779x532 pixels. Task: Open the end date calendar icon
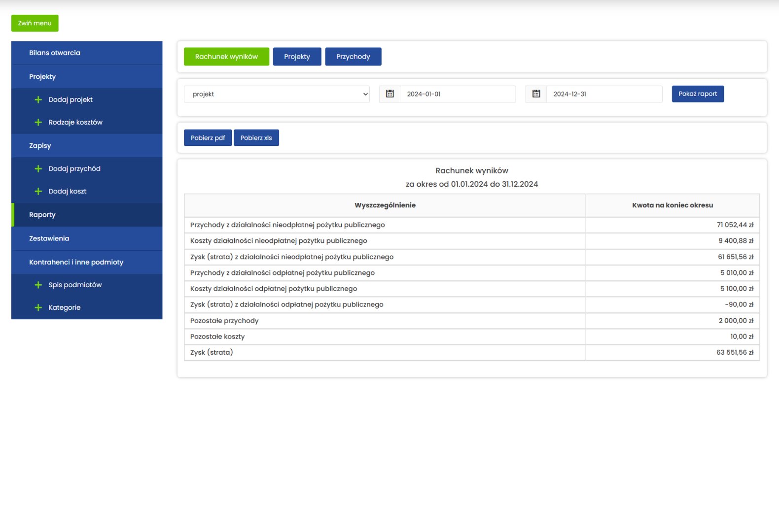pos(536,94)
